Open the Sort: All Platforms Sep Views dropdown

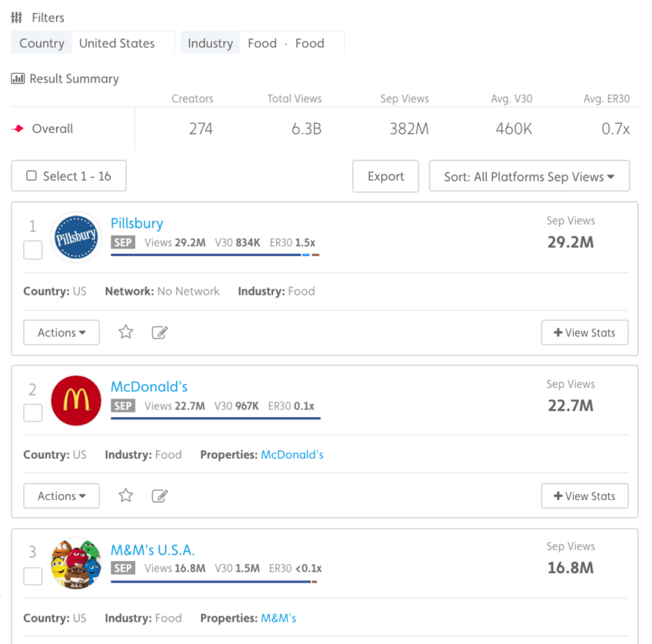point(529,176)
